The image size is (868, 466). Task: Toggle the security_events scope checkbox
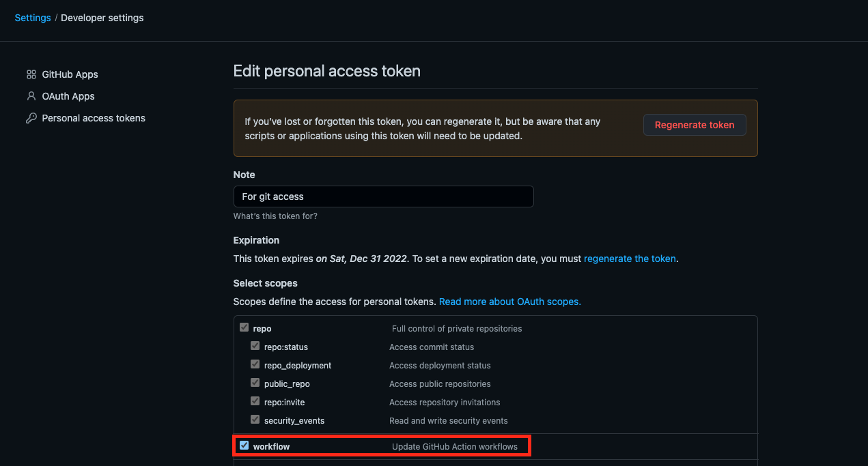[x=255, y=419]
